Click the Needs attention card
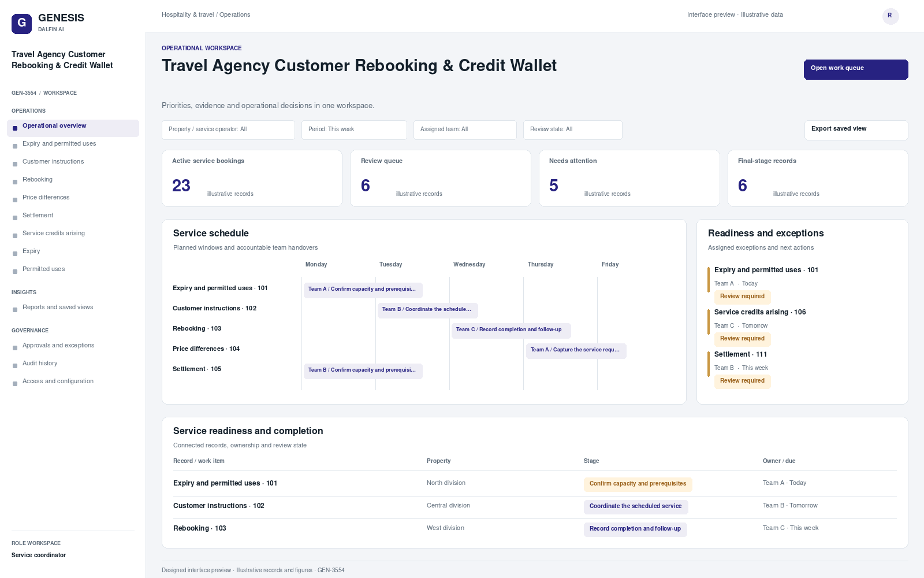This screenshot has height=578, width=924. coord(629,178)
